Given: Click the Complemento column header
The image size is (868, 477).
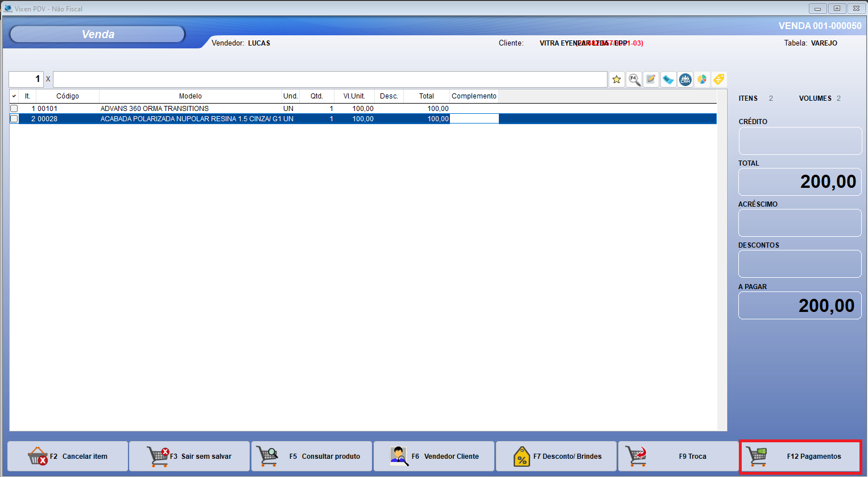Looking at the screenshot, I should pos(474,96).
